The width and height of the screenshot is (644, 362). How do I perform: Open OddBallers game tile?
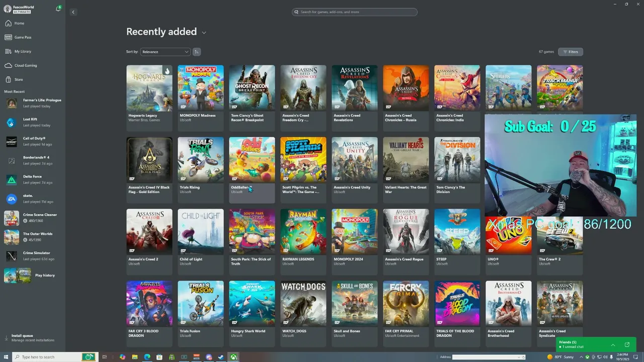[252, 170]
